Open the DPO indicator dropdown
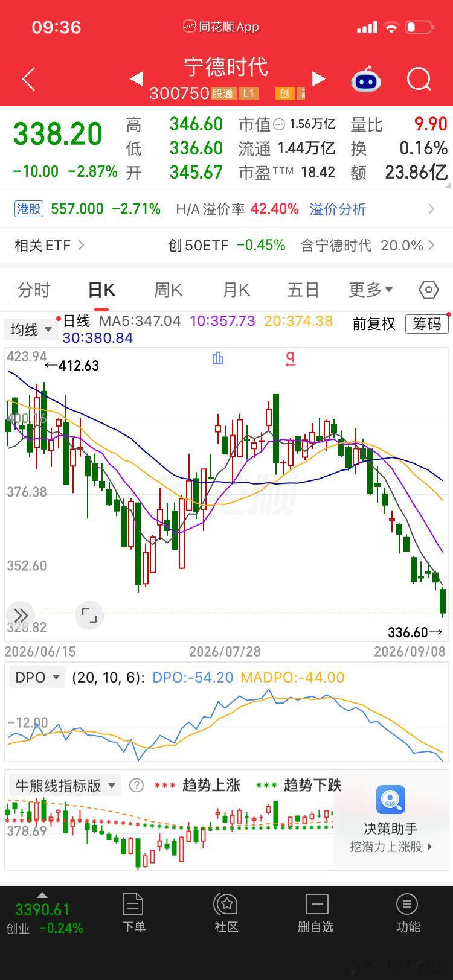Viewport: 453px width, 980px height. pyautogui.click(x=37, y=677)
